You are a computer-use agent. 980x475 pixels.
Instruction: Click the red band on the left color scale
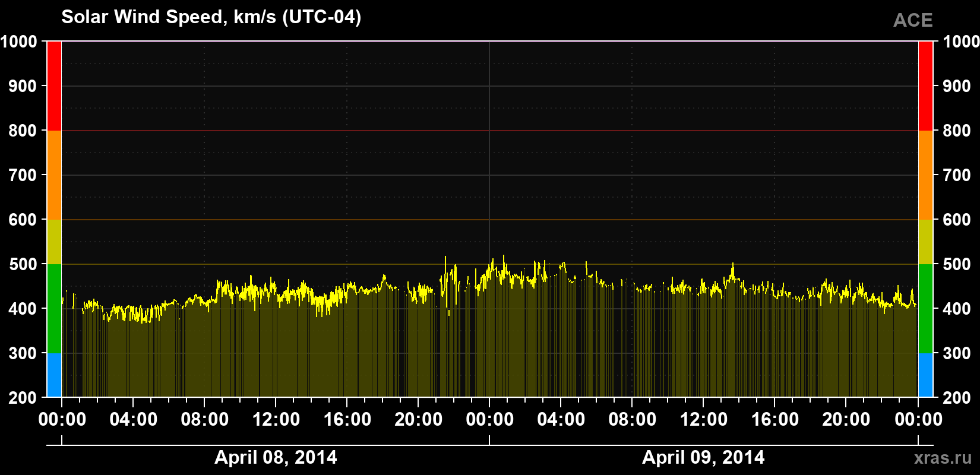tap(54, 86)
